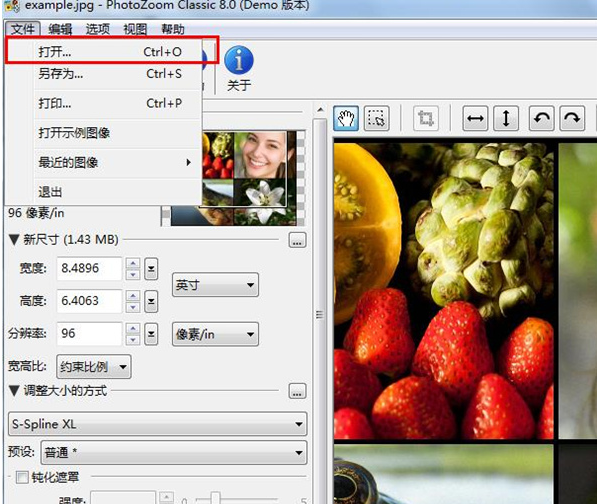Open the 宽度 preset list button
597x504 pixels.
151,269
